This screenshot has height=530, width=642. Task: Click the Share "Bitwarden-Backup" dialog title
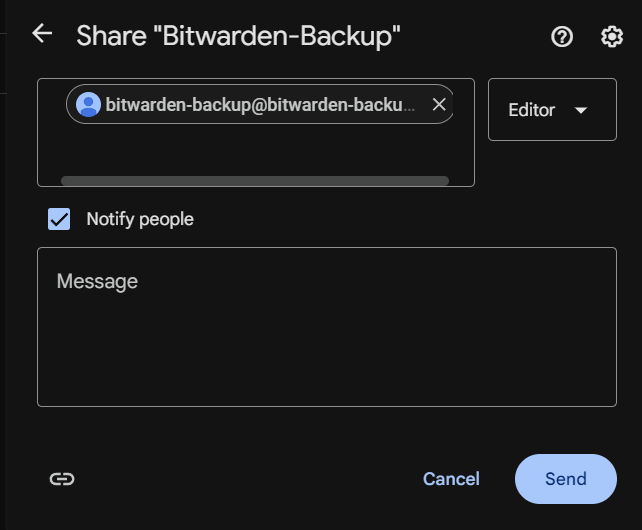click(x=238, y=36)
